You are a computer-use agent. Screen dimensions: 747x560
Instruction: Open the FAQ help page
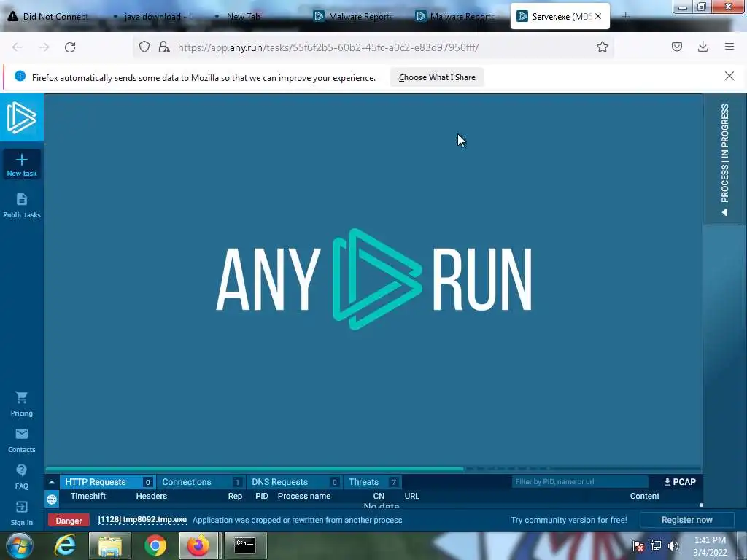tap(21, 477)
